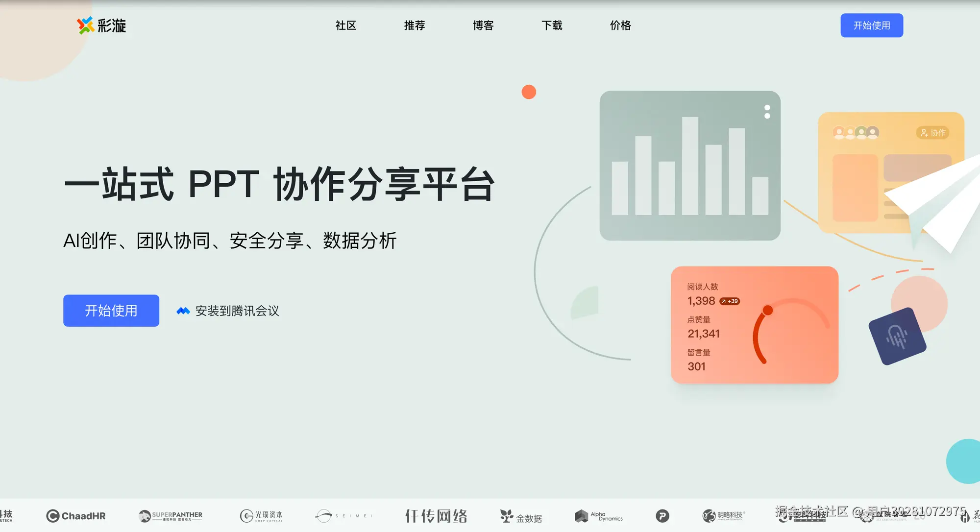Click the 彩漩 logo in header
The image size is (980, 532).
(x=101, y=25)
